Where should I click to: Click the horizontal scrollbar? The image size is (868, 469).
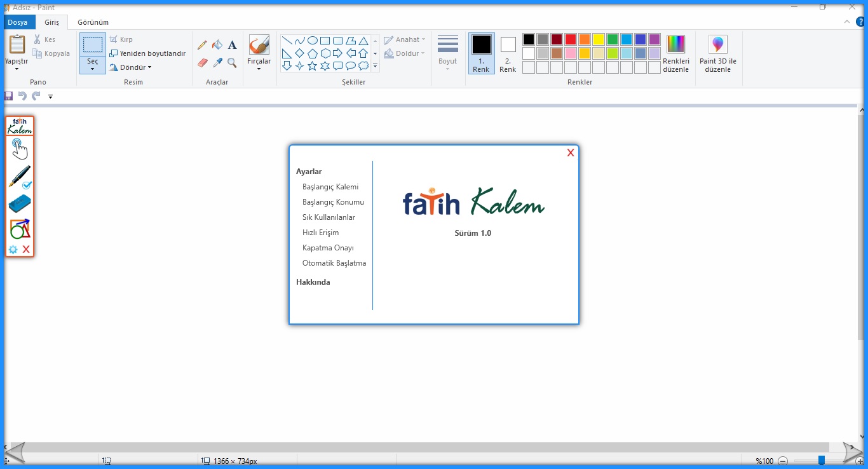(x=420, y=447)
